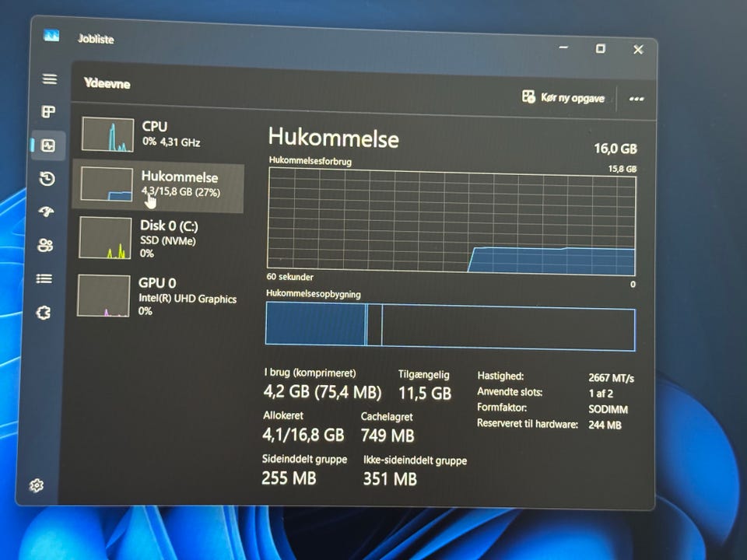The height and width of the screenshot is (560, 747).
Task: Open Task Manager settings gear
Action: pos(37,485)
